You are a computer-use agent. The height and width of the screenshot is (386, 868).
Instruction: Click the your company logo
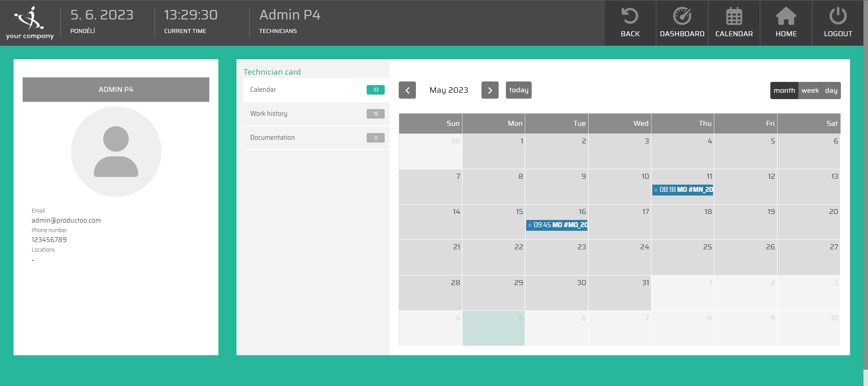(x=30, y=23)
